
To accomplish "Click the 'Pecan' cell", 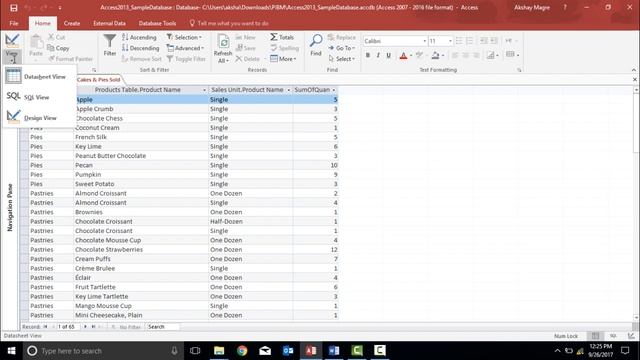I will pyautogui.click(x=141, y=165).
